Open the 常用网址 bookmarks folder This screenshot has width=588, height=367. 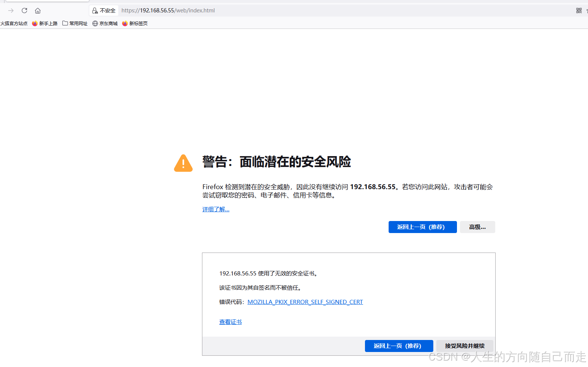(x=75, y=23)
